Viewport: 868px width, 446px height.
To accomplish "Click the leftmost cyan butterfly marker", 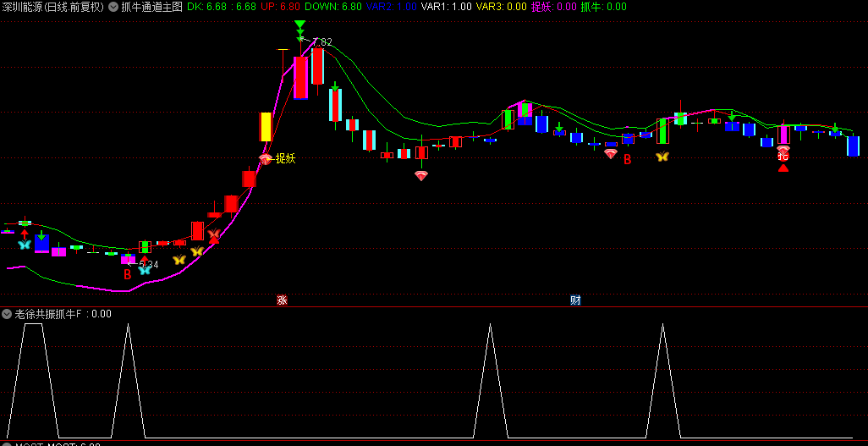I will pyautogui.click(x=25, y=245).
